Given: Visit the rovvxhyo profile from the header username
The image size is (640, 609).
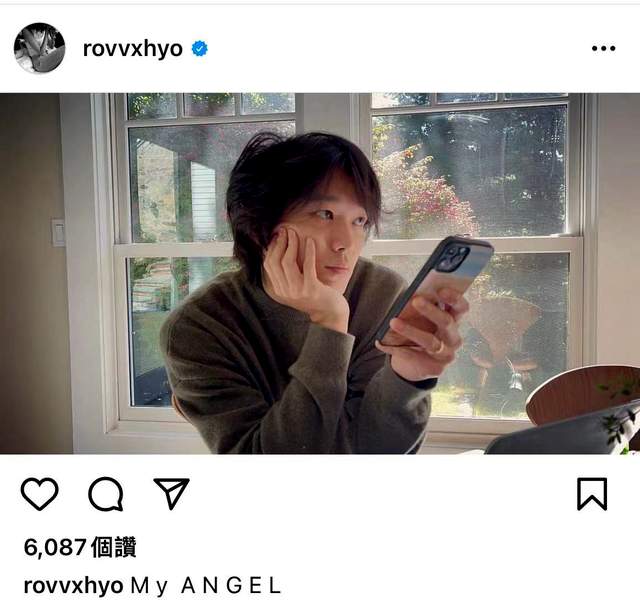Looking at the screenshot, I should (133, 49).
